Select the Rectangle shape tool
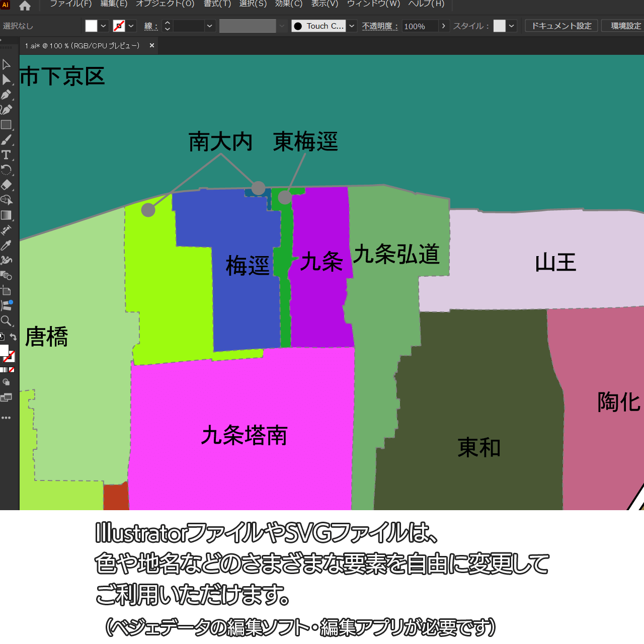 tap(6, 125)
